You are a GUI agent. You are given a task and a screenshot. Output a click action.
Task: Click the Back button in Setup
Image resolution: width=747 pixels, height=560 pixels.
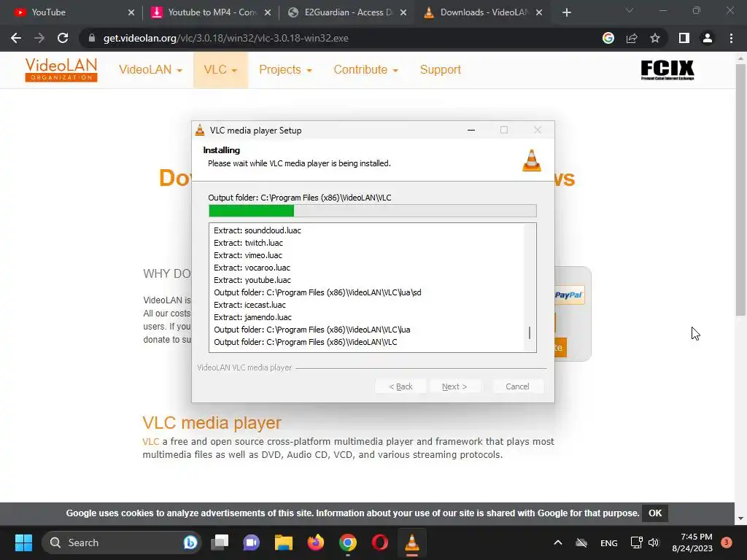[x=400, y=386]
